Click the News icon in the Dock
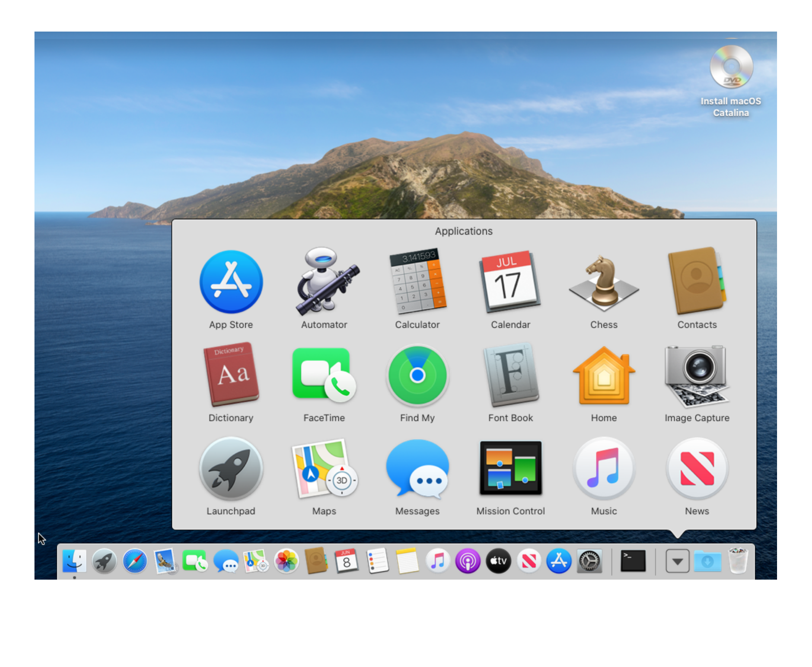This screenshot has width=812, height=667. tap(529, 561)
